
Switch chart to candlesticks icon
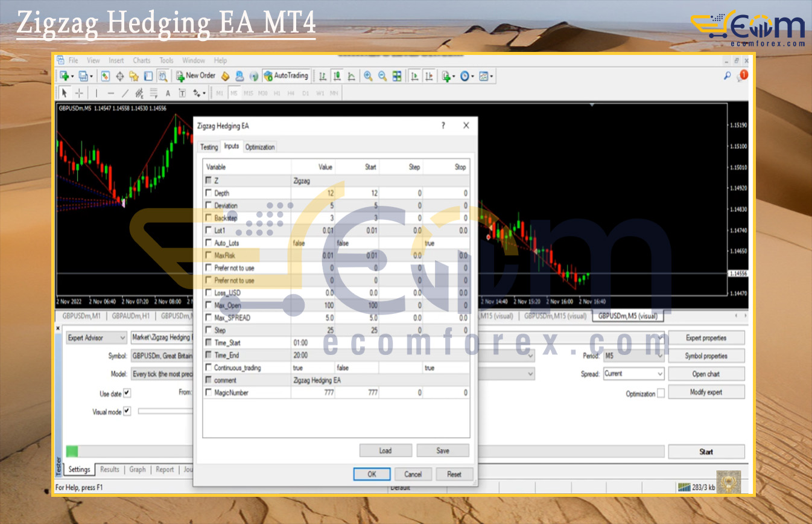(x=337, y=76)
